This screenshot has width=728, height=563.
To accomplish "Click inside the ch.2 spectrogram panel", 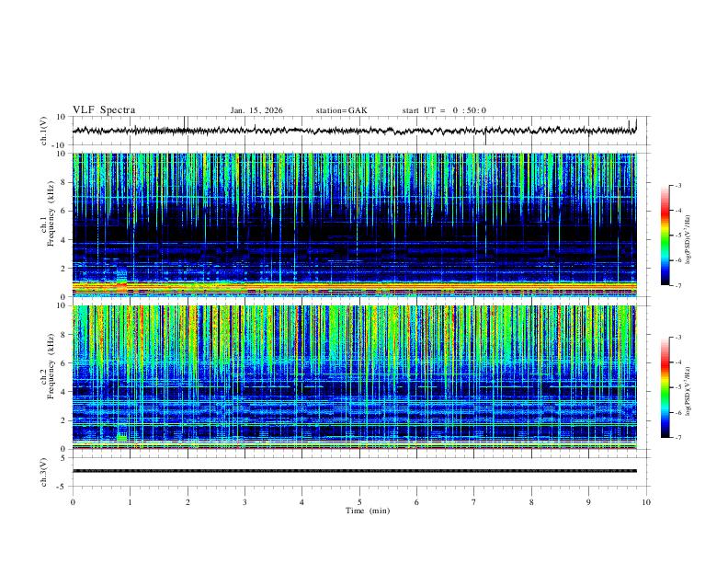I will pos(355,377).
